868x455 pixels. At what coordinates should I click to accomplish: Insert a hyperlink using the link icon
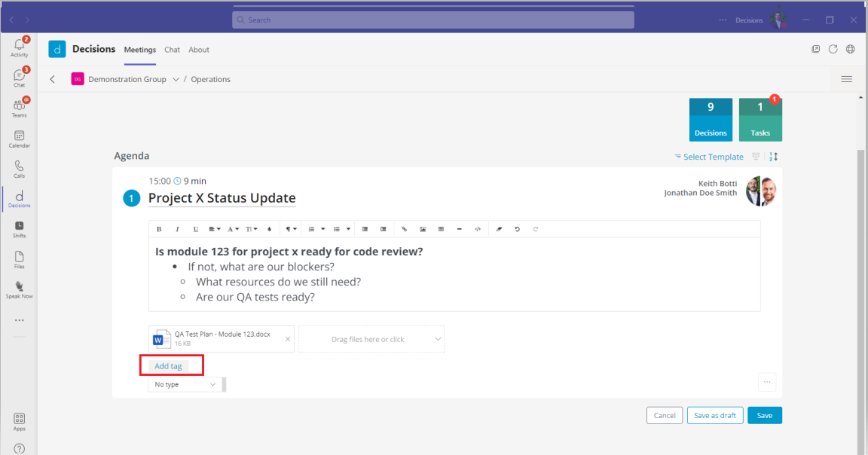click(x=404, y=229)
